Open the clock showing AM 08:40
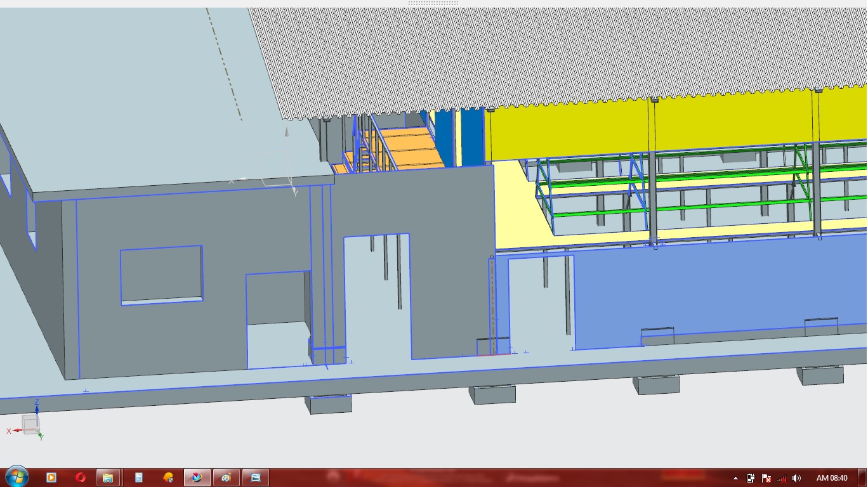 tap(832, 478)
